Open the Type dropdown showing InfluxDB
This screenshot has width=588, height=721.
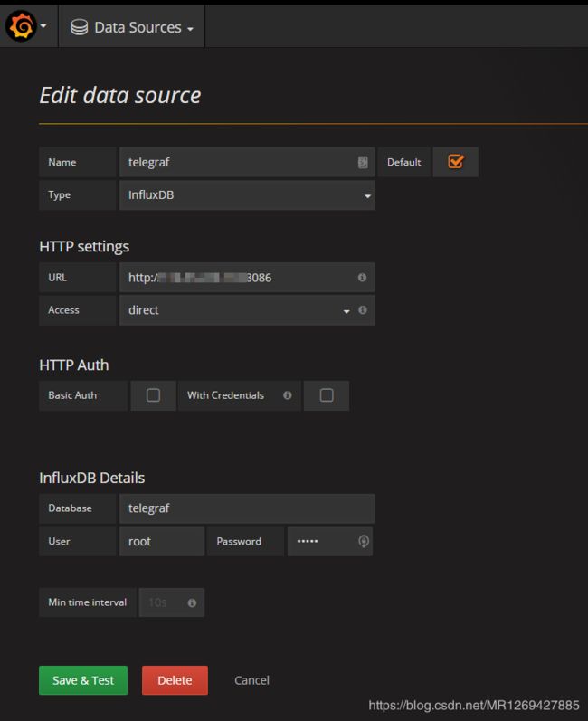247,195
